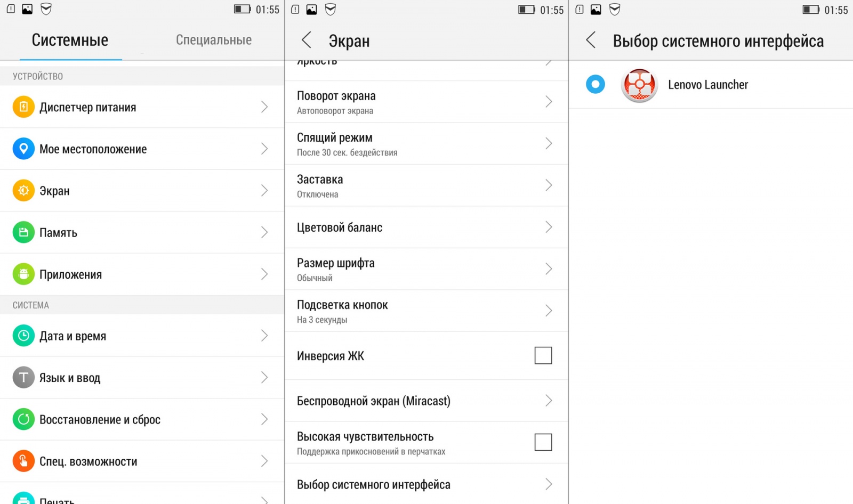853x504 pixels.
Task: Tap the Дата и время clock icon
Action: coord(23,336)
